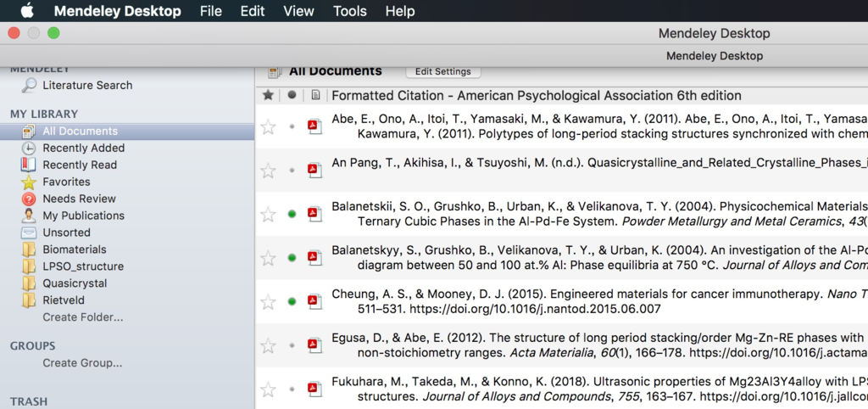Screen dimensions: 868x409
Task: Click the Recently Read book icon
Action: coord(28,165)
